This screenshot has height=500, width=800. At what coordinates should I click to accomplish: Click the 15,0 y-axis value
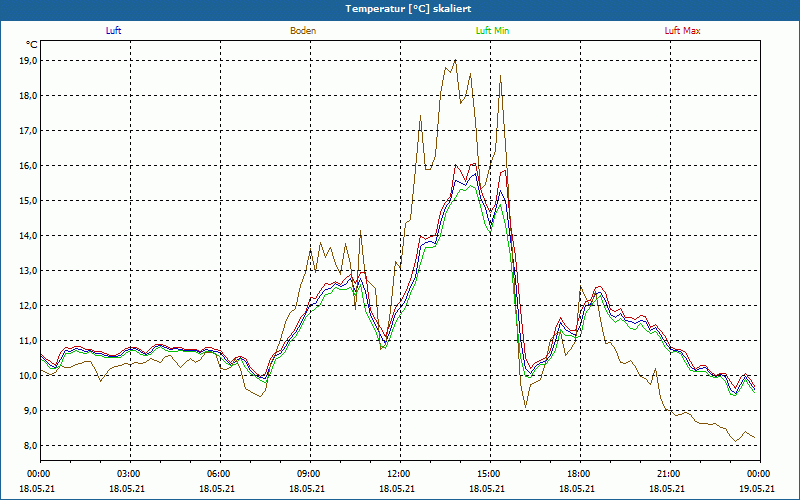[x=29, y=201]
